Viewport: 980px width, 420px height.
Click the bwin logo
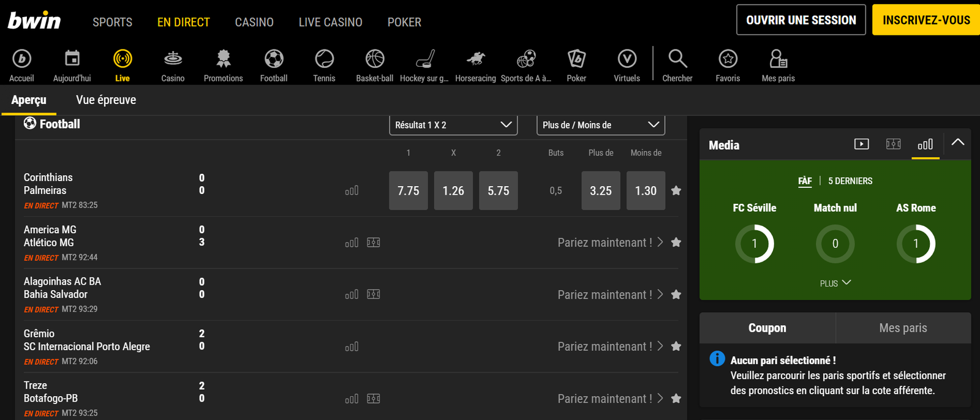point(34,20)
